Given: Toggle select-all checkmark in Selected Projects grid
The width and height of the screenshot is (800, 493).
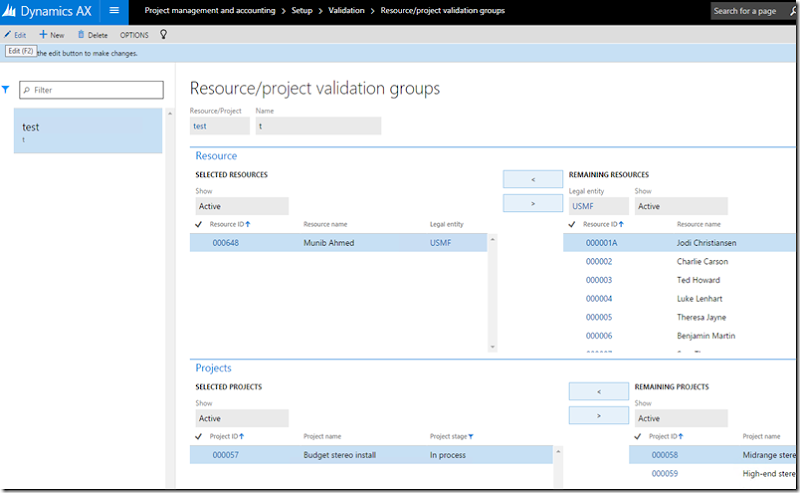Looking at the screenshot, I should pos(197,436).
